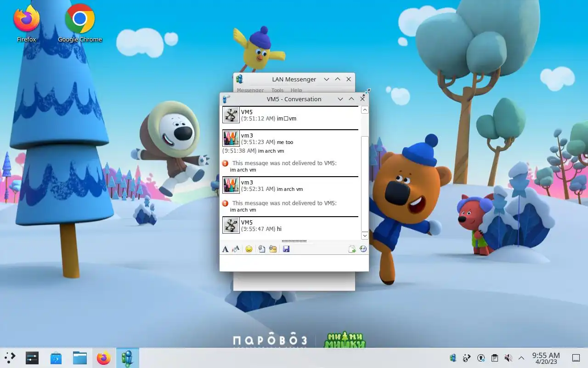Open the Discover software center taskbar icon
588x368 pixels.
(x=56, y=357)
